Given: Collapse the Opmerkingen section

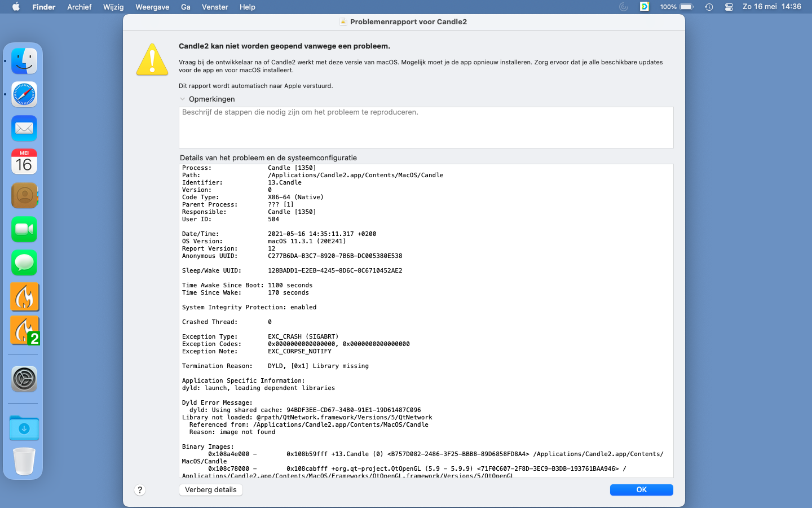Looking at the screenshot, I should pos(183,99).
